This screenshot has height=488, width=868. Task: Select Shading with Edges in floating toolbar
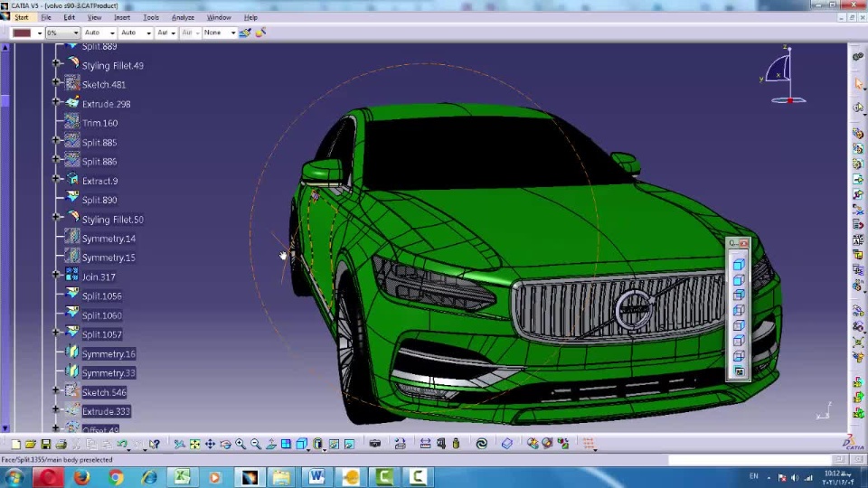[x=739, y=280]
